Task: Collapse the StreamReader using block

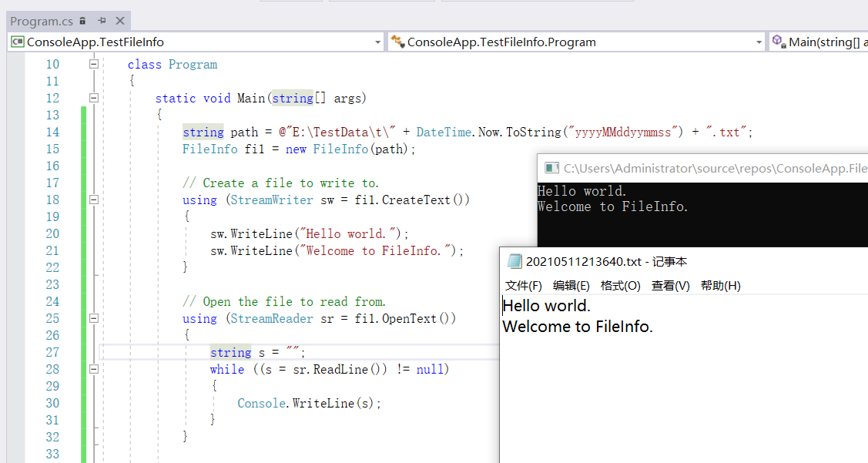Action: [94, 318]
